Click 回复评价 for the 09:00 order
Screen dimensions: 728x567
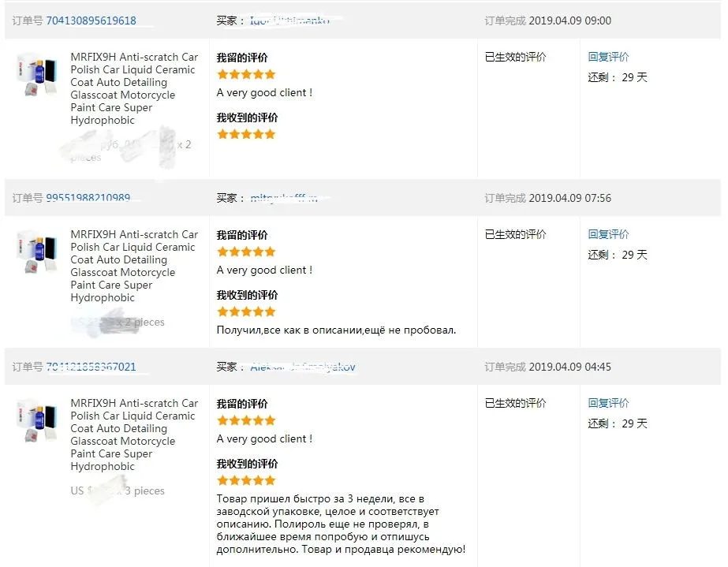(x=608, y=57)
